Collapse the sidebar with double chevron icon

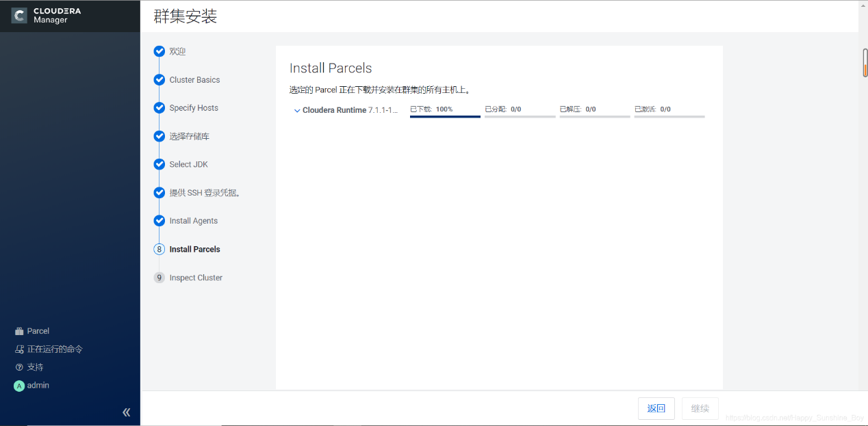point(126,412)
